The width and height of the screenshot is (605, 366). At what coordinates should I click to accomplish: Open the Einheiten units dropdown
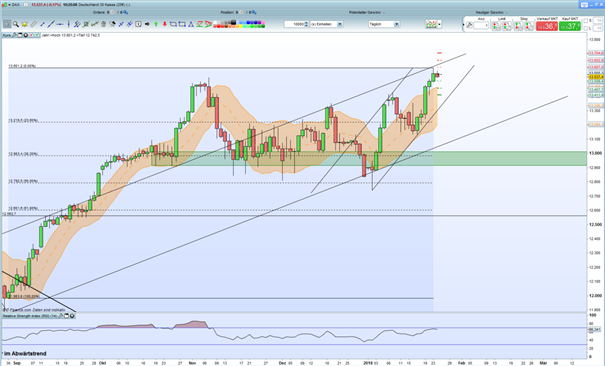coord(340,24)
